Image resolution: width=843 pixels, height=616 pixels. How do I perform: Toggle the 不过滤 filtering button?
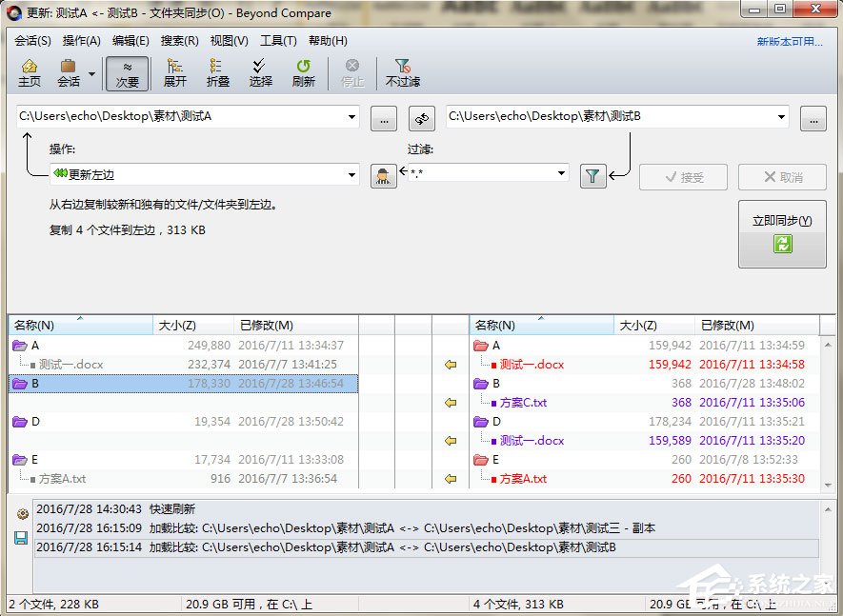(401, 71)
